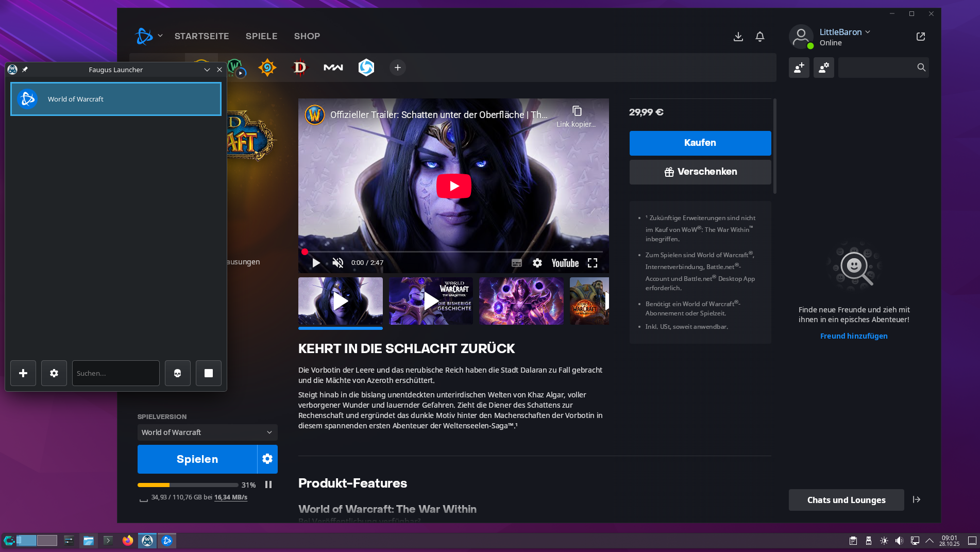The height and width of the screenshot is (552, 980).
Task: Click the Kaufen button
Action: 700,143
